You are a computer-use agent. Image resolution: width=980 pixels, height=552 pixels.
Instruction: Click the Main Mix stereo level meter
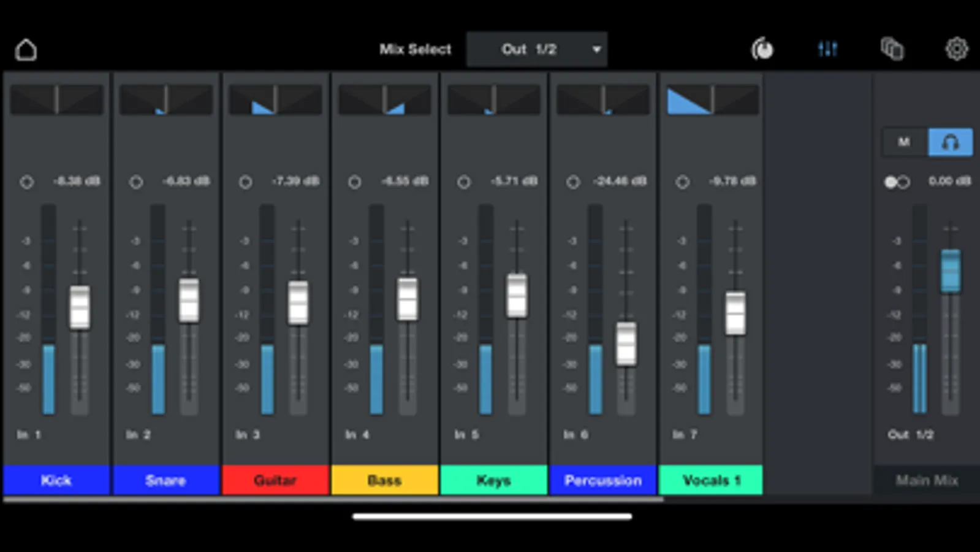920,310
